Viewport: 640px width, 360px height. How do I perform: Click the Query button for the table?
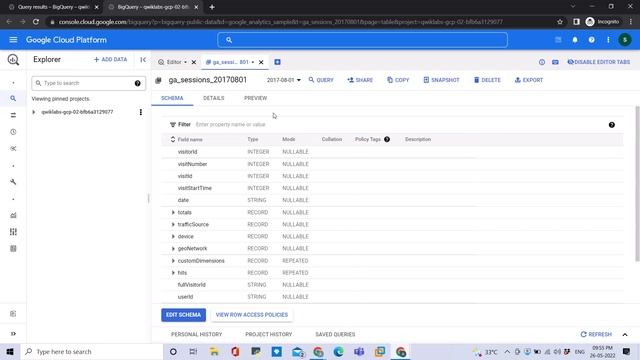[321, 80]
